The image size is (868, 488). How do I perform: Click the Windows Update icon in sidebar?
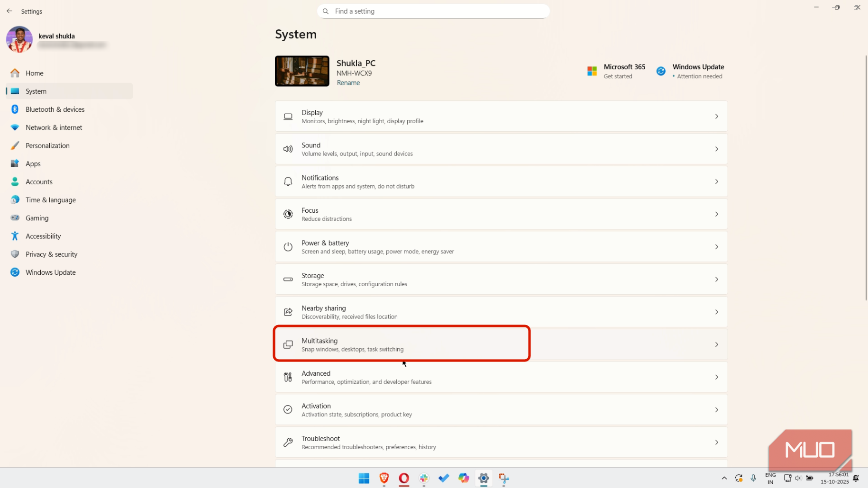pos(15,272)
